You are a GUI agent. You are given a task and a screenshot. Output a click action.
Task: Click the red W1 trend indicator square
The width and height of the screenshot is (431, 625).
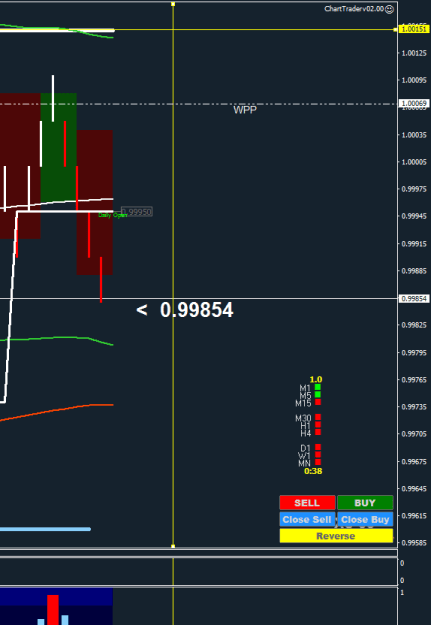[x=318, y=454]
